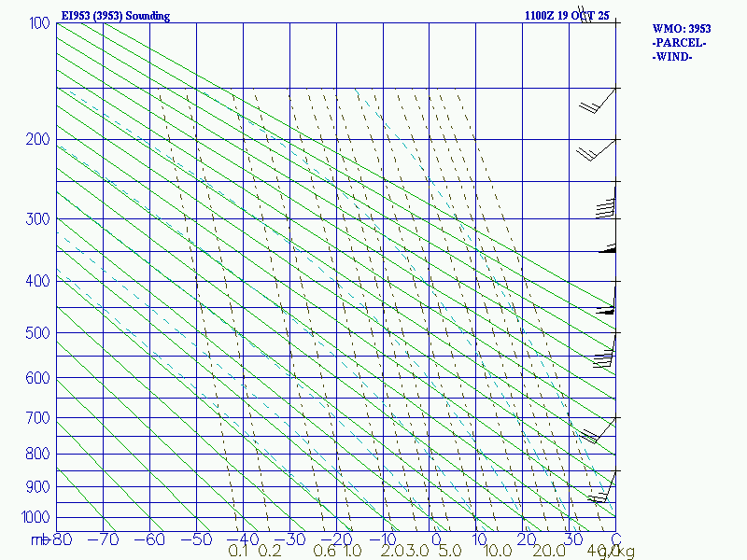Click the -10 temperature axis label
The width and height of the screenshot is (747, 560).
(383, 539)
